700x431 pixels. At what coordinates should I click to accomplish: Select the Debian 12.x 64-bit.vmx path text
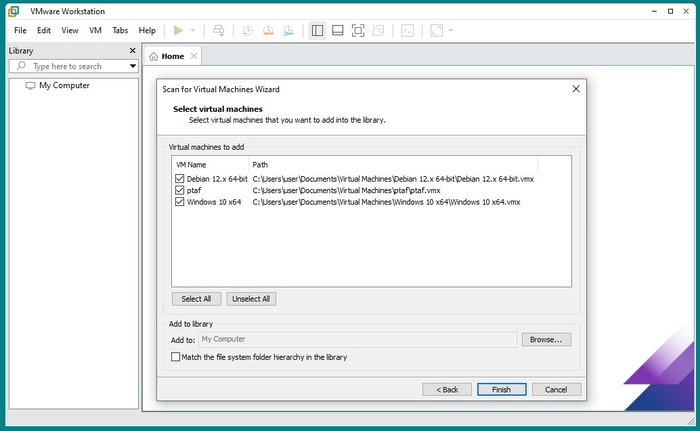(x=393, y=179)
